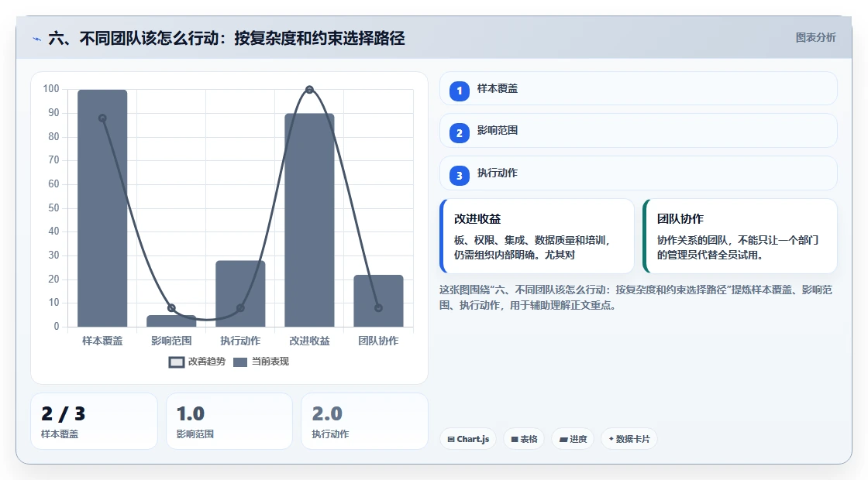Click the 改进收益 bar in chart
Viewport: 868px width, 480px height.
click(x=309, y=220)
